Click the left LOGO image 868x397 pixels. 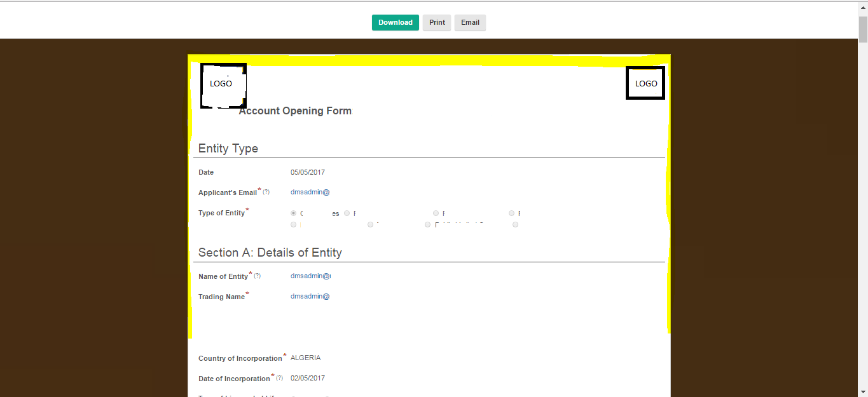pyautogui.click(x=223, y=85)
